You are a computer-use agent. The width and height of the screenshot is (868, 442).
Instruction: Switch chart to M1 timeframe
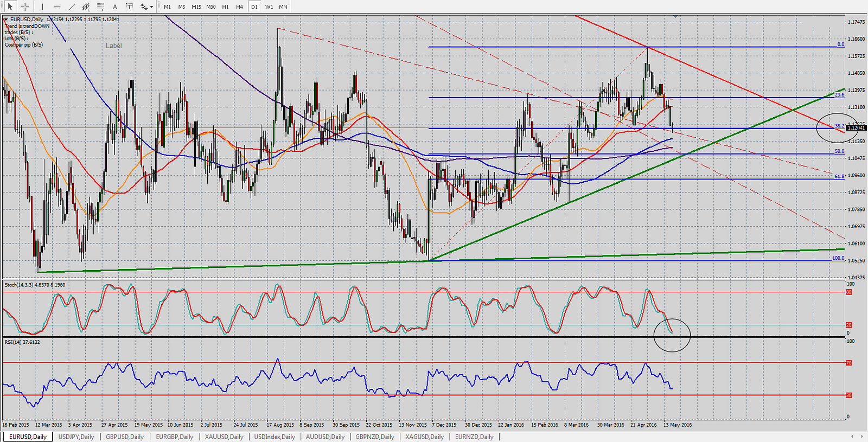[x=167, y=7]
